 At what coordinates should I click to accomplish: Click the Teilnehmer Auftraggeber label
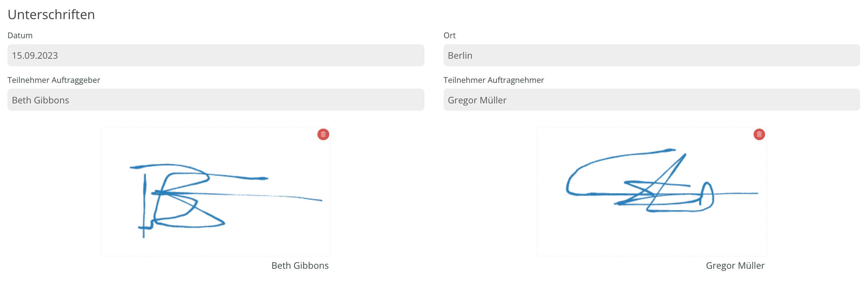(x=54, y=80)
